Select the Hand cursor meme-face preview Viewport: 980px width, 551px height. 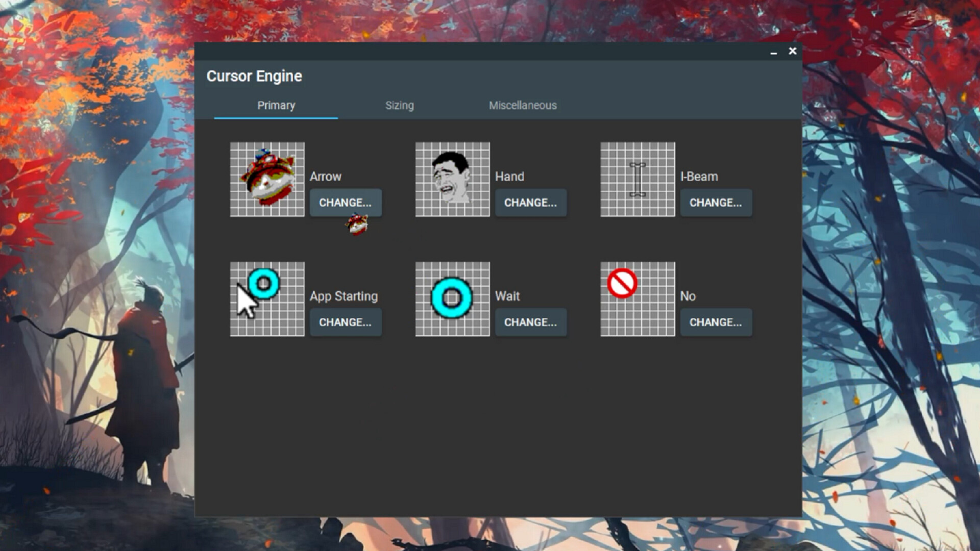(452, 180)
